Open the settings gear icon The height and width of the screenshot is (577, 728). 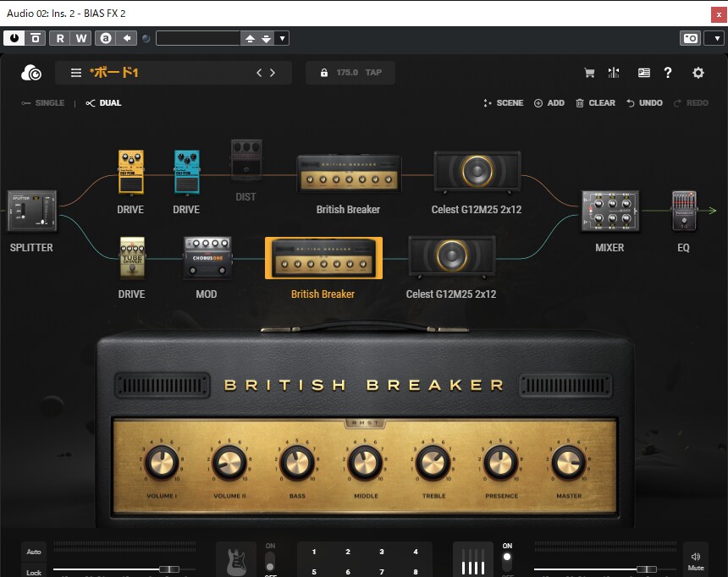698,73
